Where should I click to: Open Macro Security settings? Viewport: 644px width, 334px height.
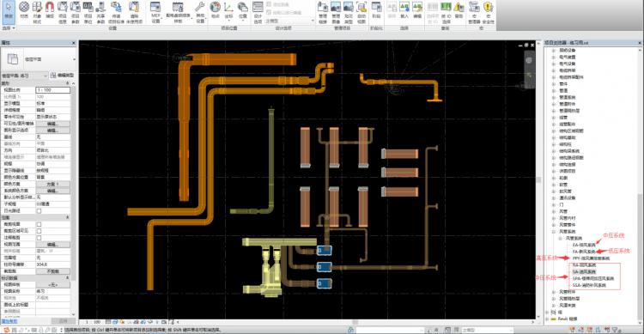pyautogui.click(x=488, y=12)
